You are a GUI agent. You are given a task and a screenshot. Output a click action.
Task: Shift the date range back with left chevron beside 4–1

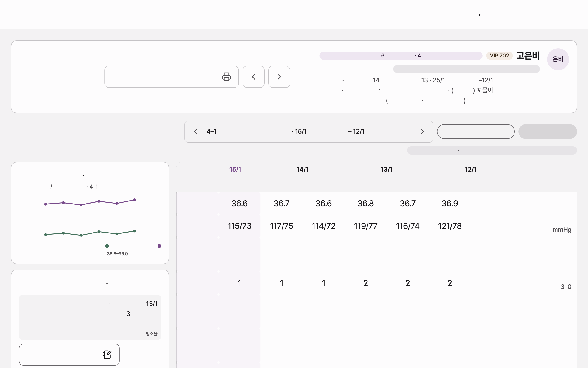click(196, 131)
